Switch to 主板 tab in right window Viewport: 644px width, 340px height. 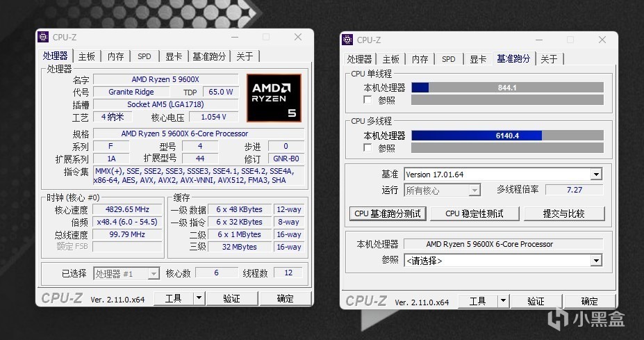pyautogui.click(x=391, y=59)
